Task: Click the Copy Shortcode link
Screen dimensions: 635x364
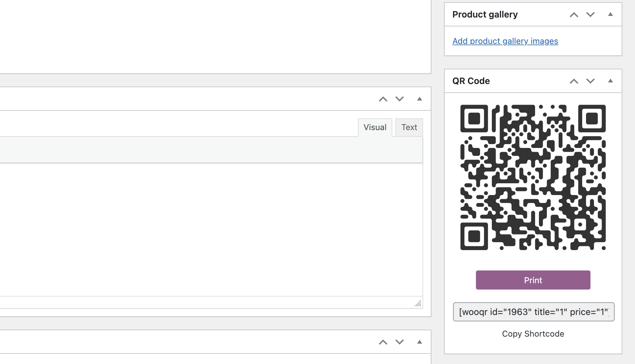Action: click(x=533, y=334)
